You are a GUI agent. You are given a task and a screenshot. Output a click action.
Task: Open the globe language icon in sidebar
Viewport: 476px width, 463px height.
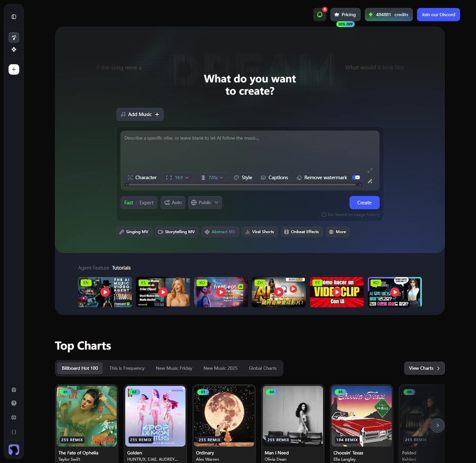(x=14, y=417)
